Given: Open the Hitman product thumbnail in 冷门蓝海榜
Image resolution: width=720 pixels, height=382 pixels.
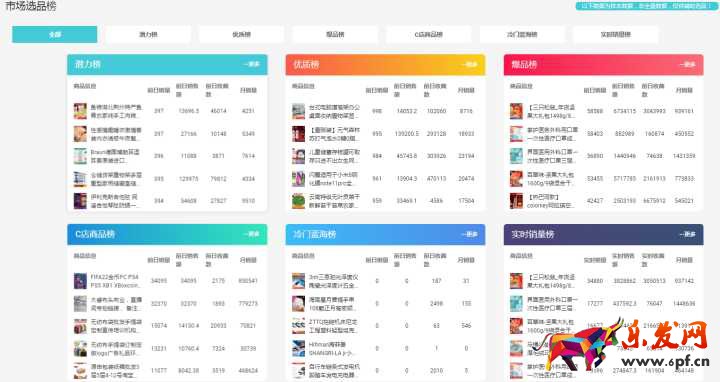Looking at the screenshot, I should 298,348.
